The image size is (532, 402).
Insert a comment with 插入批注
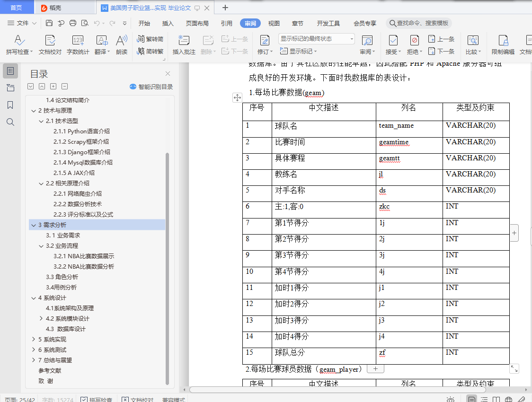pos(184,45)
